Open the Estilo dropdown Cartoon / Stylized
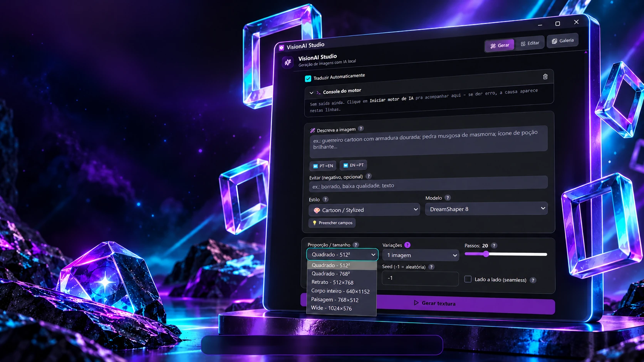The image size is (644, 362). (364, 210)
